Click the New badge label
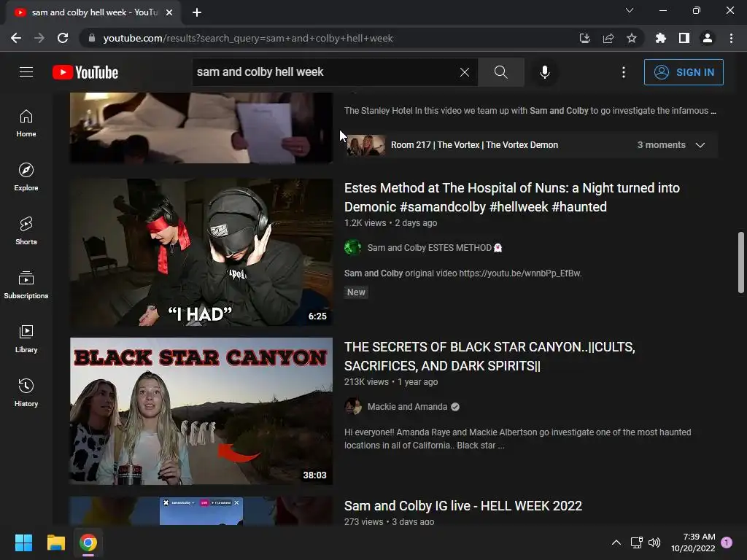The width and height of the screenshot is (747, 560). click(356, 292)
